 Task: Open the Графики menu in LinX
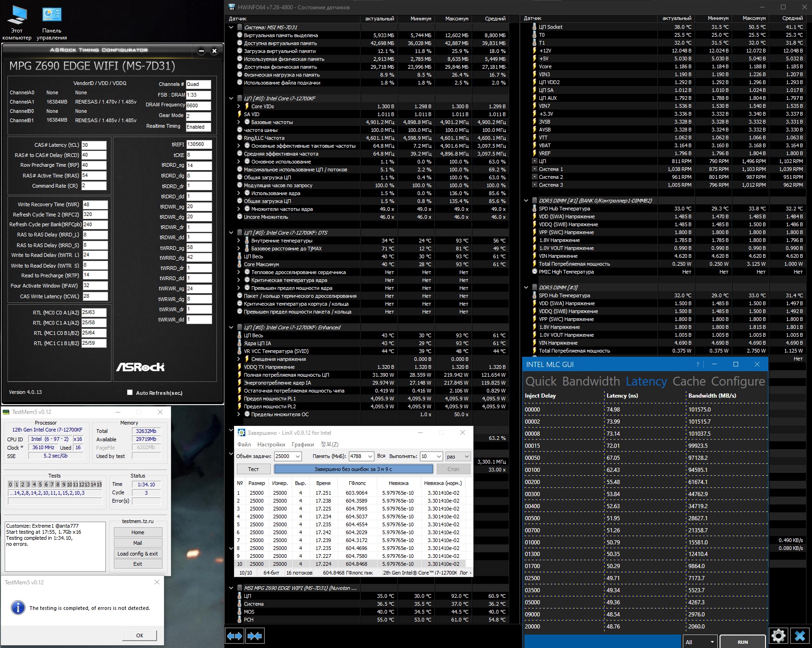(x=303, y=445)
